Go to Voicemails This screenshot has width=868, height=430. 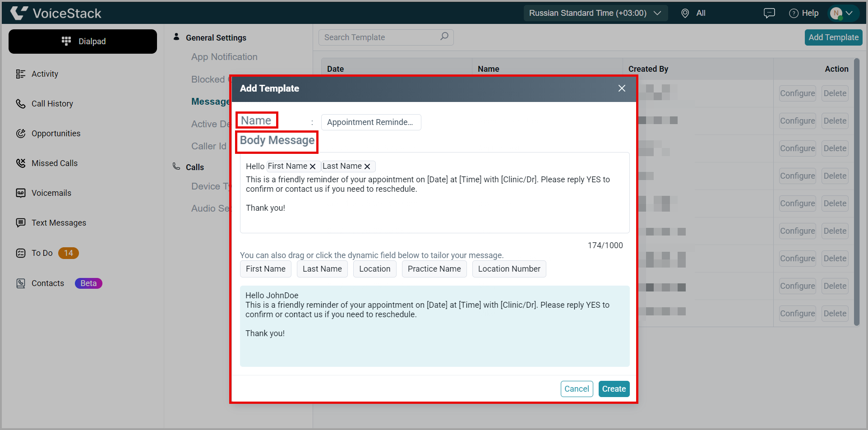tap(51, 193)
